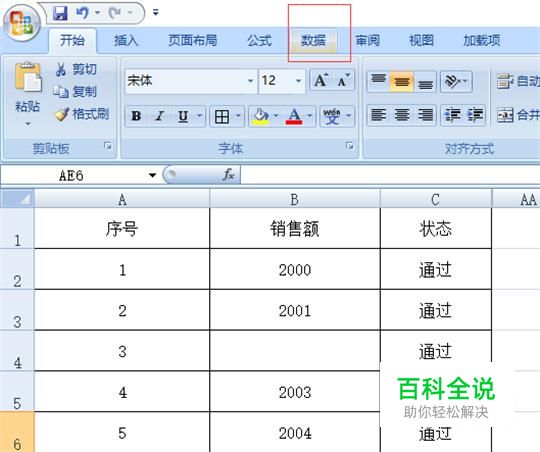Click 剪切 to cut selection
Viewport: 540px width, 452px height.
tap(76, 69)
